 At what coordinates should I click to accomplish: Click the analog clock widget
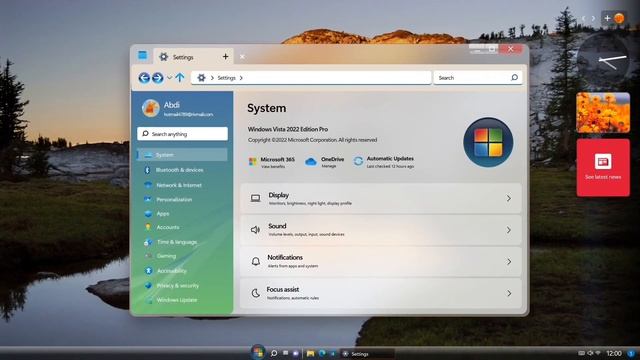tap(603, 61)
